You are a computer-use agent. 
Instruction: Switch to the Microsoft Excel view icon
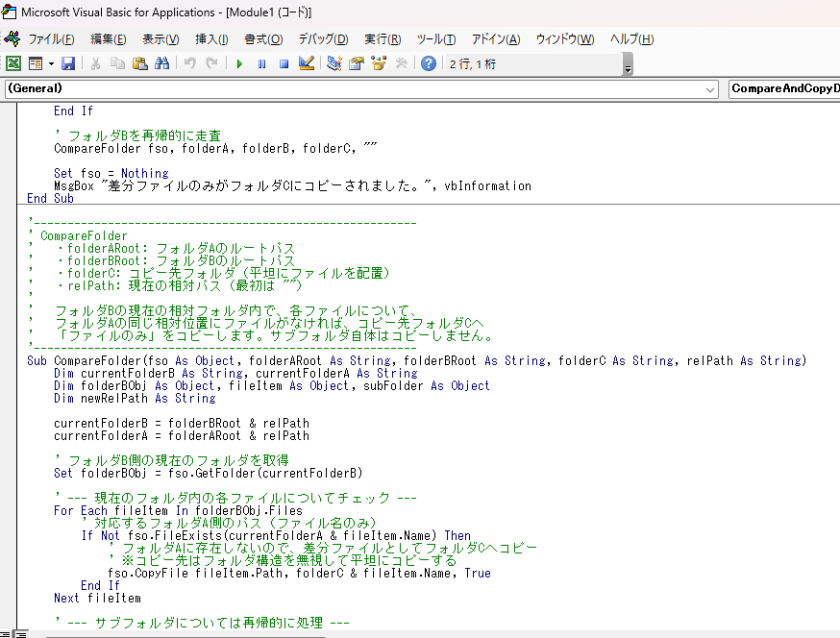(13, 63)
